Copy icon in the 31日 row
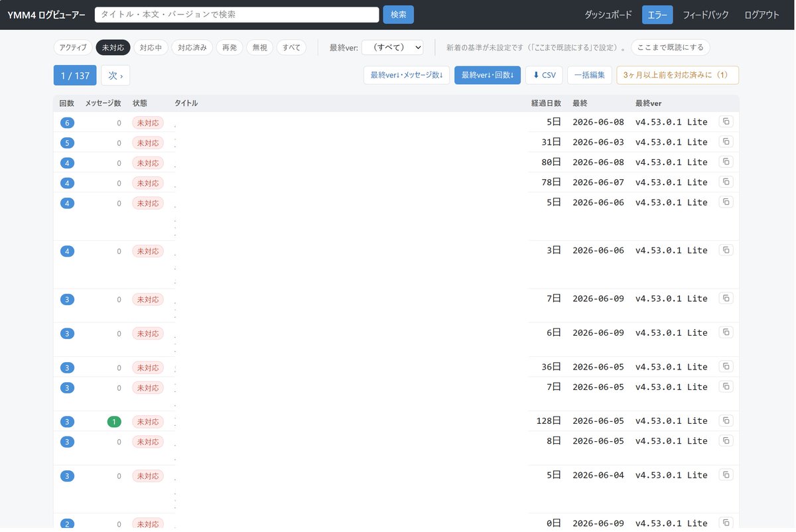796x532 pixels. [726, 142]
